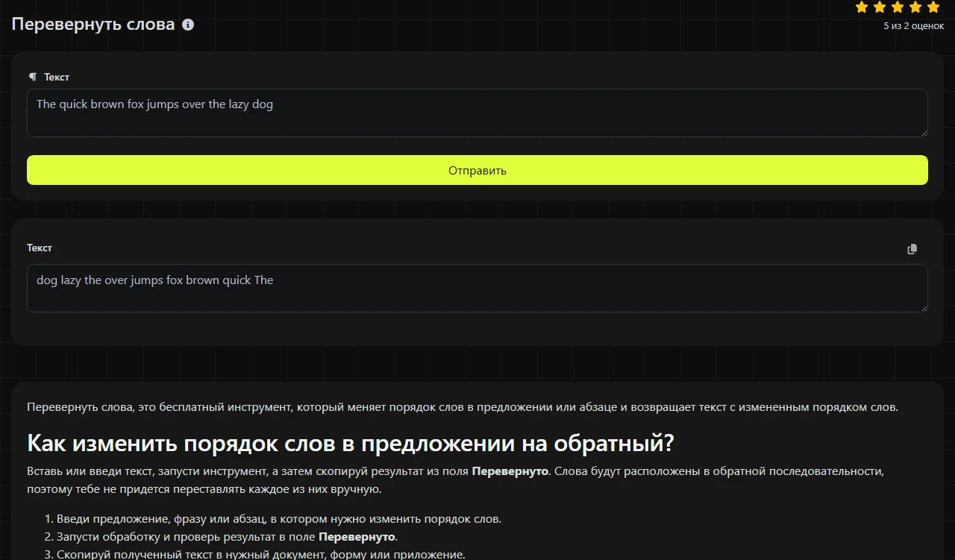Click list item "Скопируй полученный текст в нужный документ"
This screenshot has width=955, height=560.
tap(261, 554)
